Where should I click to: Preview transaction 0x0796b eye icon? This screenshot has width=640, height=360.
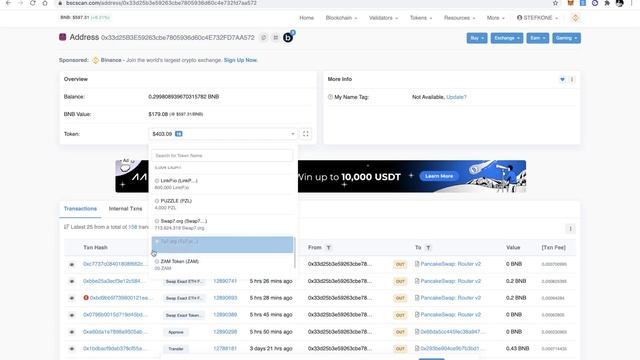(x=72, y=315)
